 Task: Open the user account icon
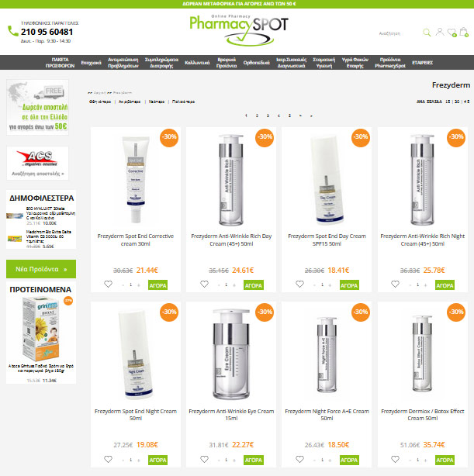pos(439,32)
